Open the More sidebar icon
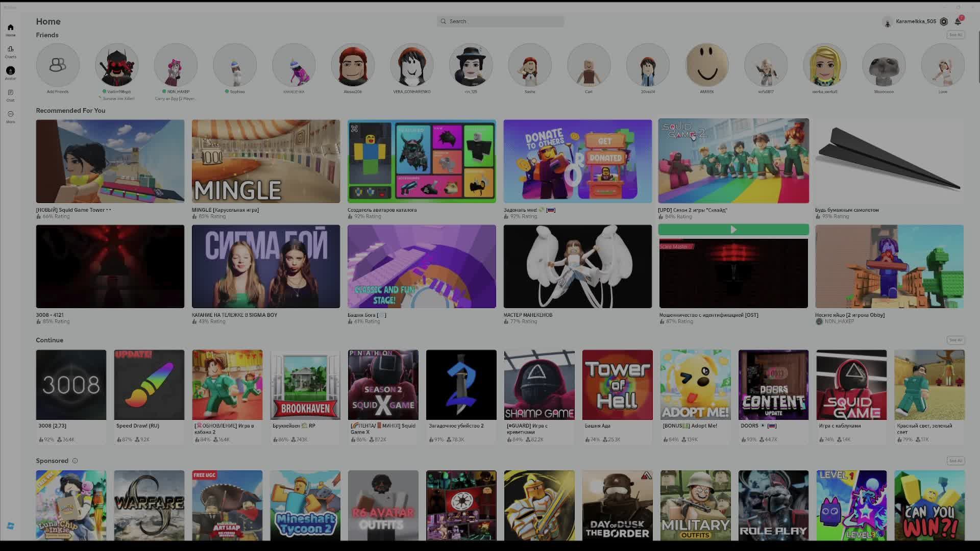Viewport: 980px width, 551px height. pyautogui.click(x=10, y=114)
